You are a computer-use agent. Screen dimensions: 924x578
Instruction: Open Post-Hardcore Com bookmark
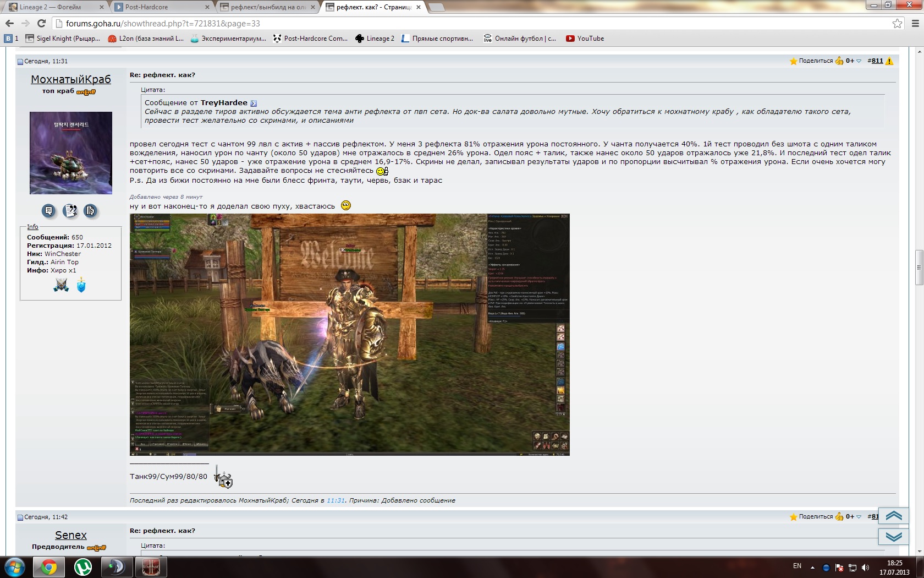click(311, 39)
